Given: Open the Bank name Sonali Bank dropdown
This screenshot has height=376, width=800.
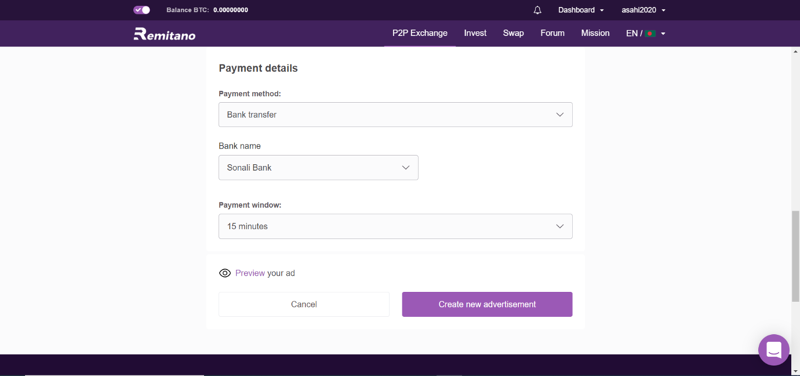Looking at the screenshot, I should (318, 167).
